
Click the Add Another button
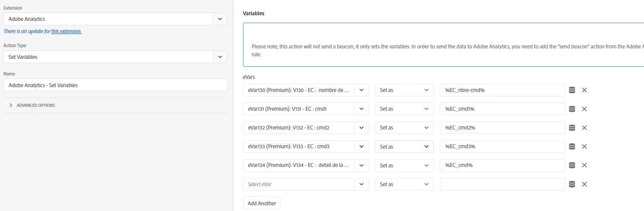pyautogui.click(x=262, y=203)
